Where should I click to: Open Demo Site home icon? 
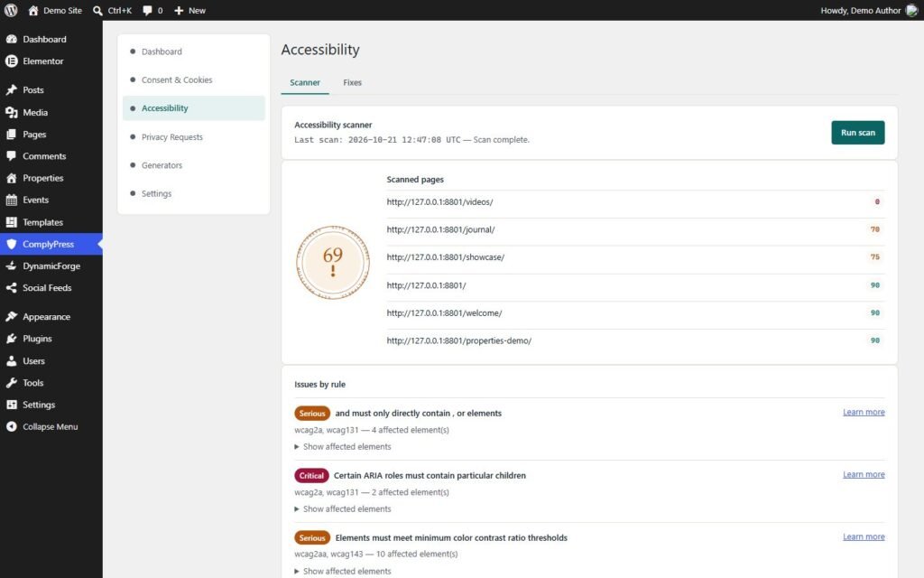(33, 10)
